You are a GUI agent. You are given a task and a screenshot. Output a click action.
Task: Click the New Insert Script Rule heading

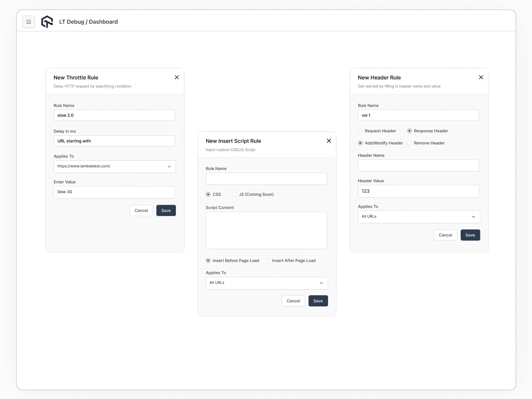pos(233,141)
